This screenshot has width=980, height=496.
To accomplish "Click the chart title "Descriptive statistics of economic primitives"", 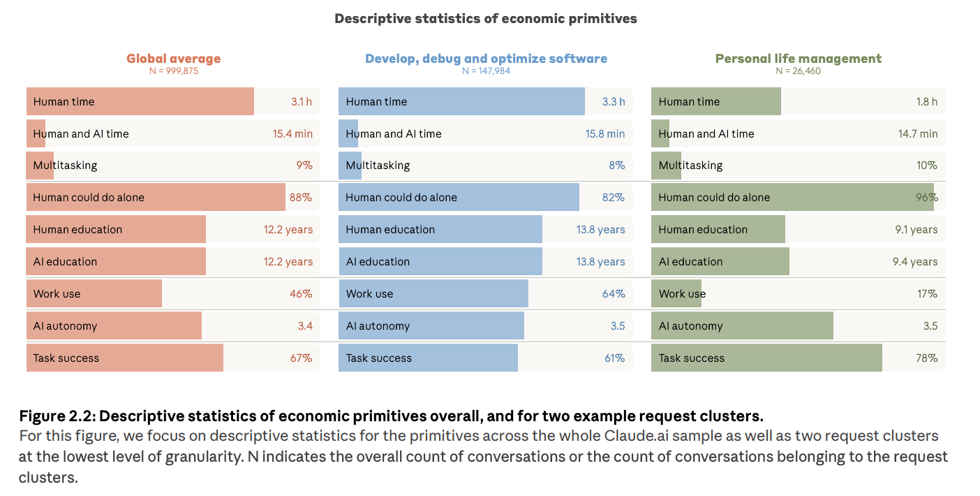I will [485, 19].
